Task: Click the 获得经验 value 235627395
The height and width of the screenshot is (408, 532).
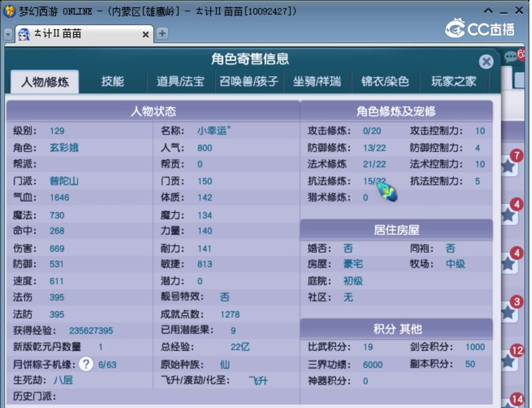Action: point(91,331)
